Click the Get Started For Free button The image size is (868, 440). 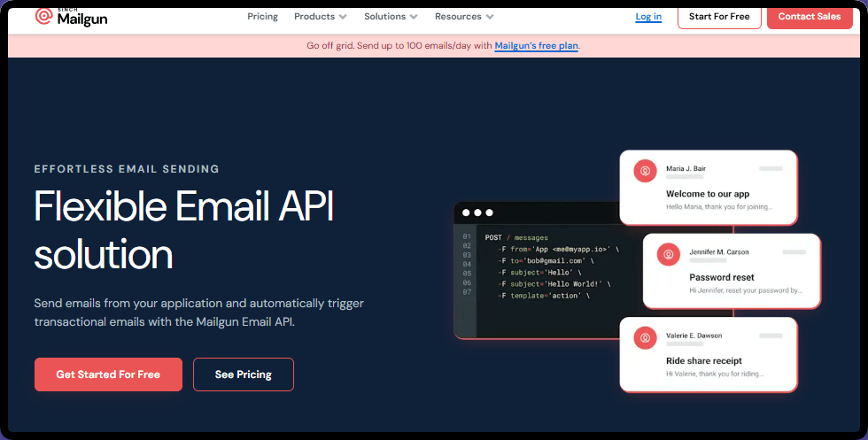108,374
